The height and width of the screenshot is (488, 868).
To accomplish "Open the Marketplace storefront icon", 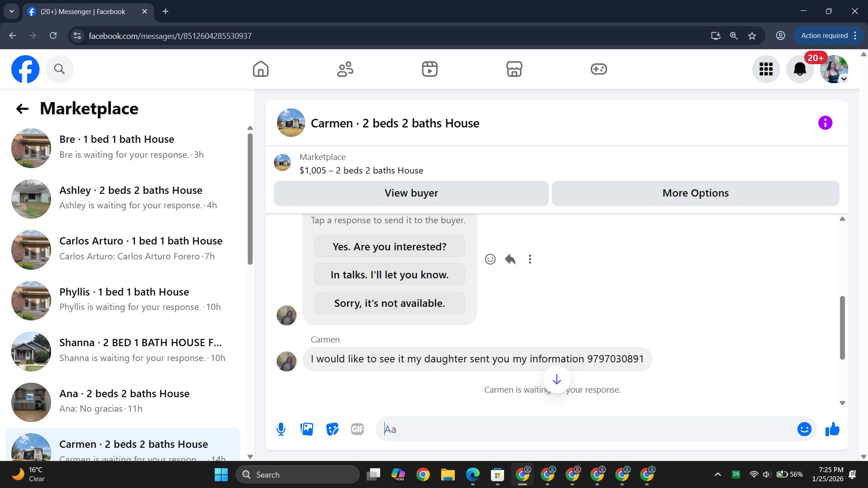I will (x=514, y=69).
